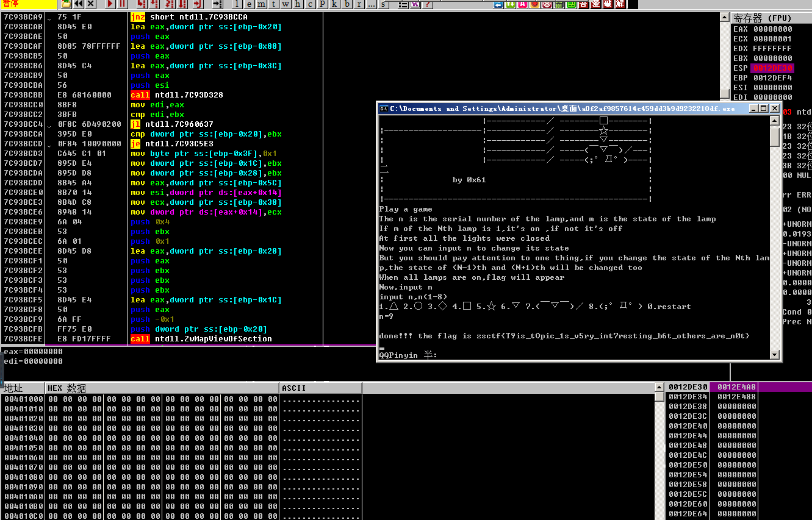Select the EDX FFFFFFFF register row
812x520 pixels.
pyautogui.click(x=763, y=49)
